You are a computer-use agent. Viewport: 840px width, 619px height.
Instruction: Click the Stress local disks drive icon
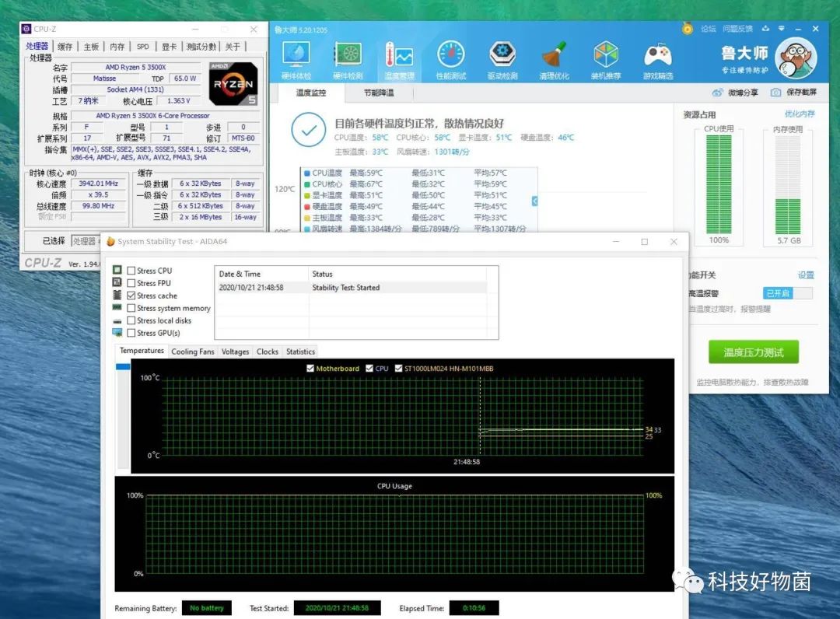pos(117,321)
